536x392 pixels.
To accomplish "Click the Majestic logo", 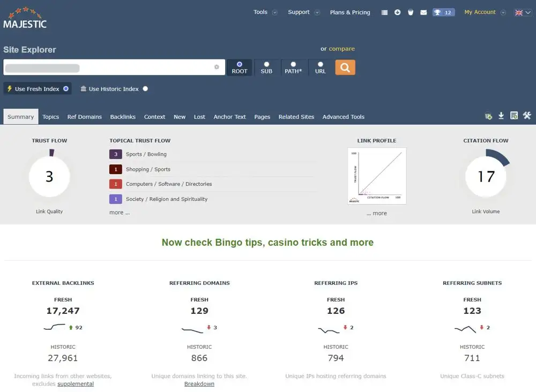I will click(25, 18).
